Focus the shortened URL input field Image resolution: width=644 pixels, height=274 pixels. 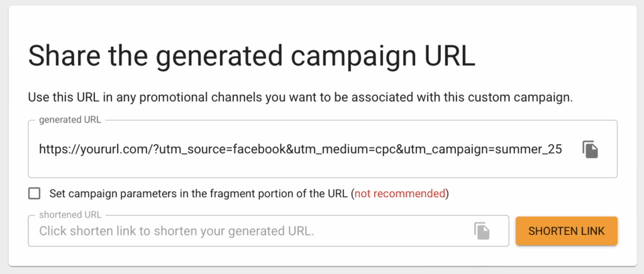point(269,231)
